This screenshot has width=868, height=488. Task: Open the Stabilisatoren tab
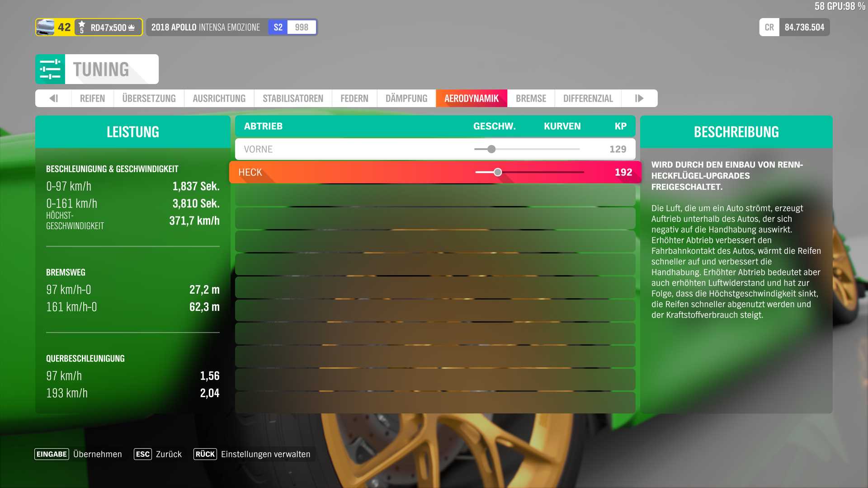click(x=292, y=99)
